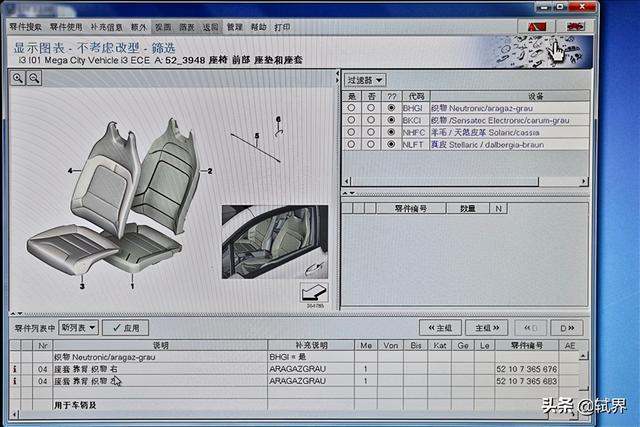Select the 是 radio button for NLFT
Image resolution: width=640 pixels, height=427 pixels.
(x=351, y=144)
